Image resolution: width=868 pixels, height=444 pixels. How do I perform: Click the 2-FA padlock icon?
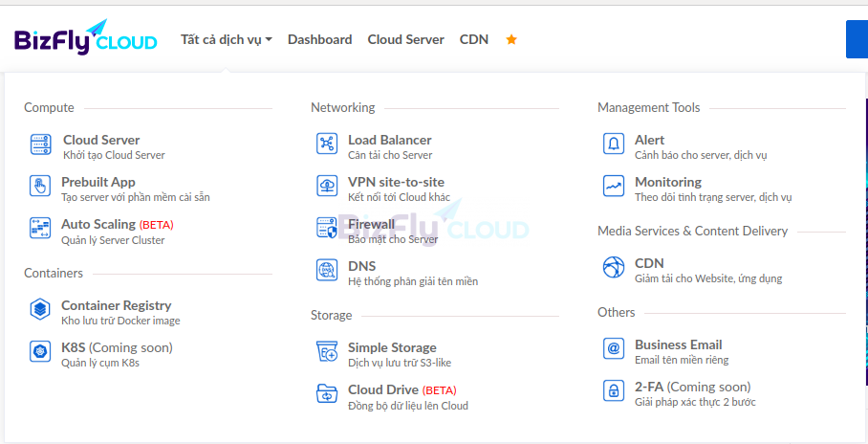pos(614,390)
